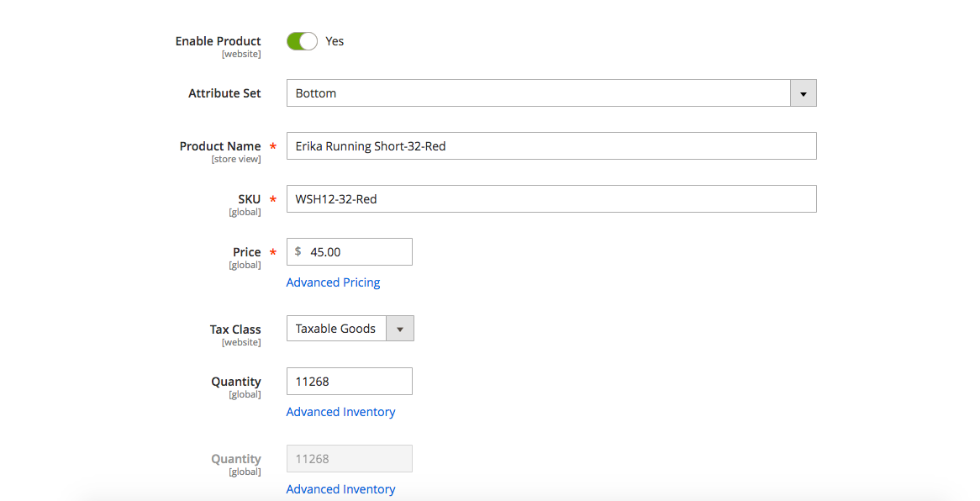The image size is (980, 501).
Task: Click the Tax Class label
Action: tap(234, 330)
